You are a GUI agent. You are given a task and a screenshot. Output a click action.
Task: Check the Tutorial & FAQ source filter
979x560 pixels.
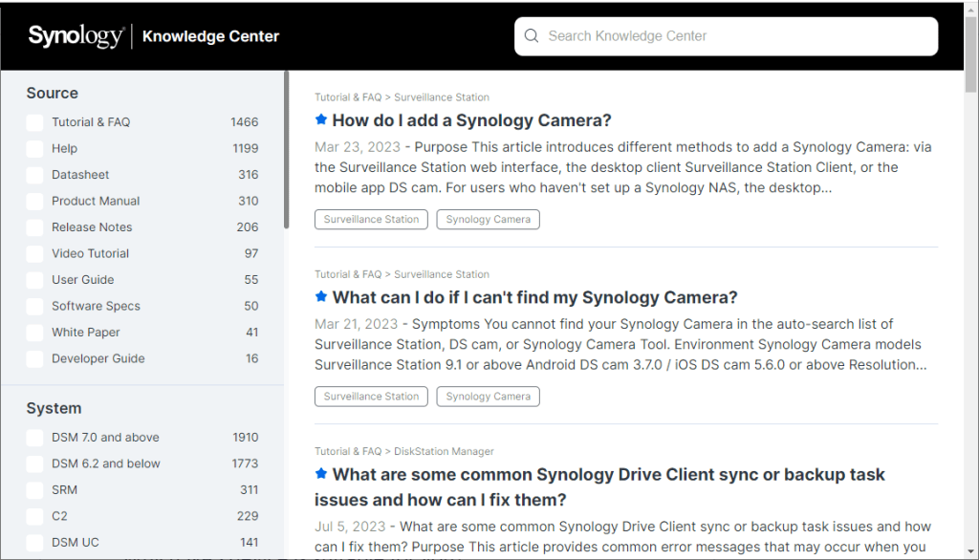tap(35, 122)
